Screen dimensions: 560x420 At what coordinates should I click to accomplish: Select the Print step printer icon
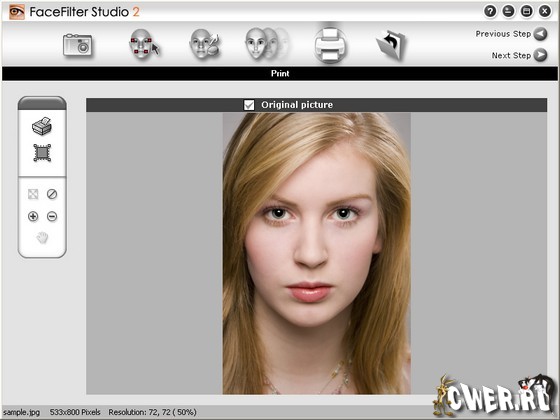pyautogui.click(x=330, y=45)
